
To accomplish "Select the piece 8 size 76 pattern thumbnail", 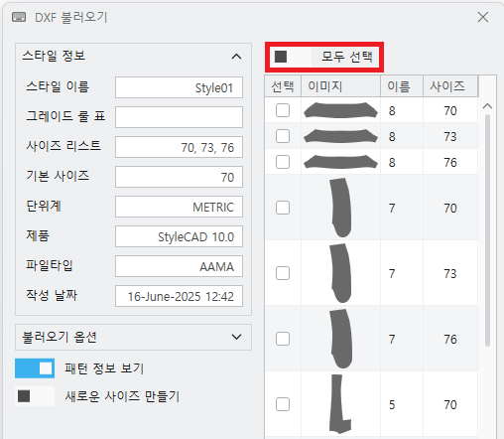I will click(340, 162).
